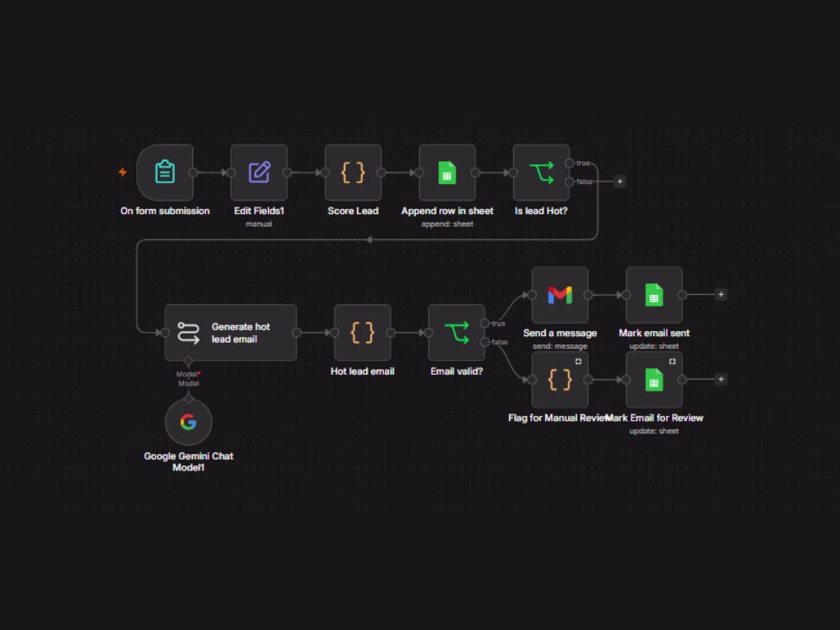The width and height of the screenshot is (840, 630).
Task: Add a node on Is lead Hot? false output
Action: pyautogui.click(x=620, y=181)
